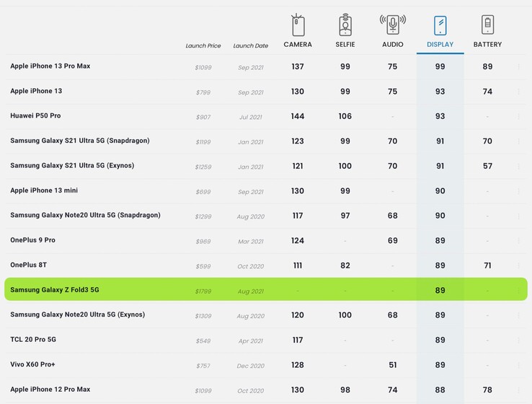Click camera score 111 of OnePlus 8T
532x404 pixels.
click(298, 265)
